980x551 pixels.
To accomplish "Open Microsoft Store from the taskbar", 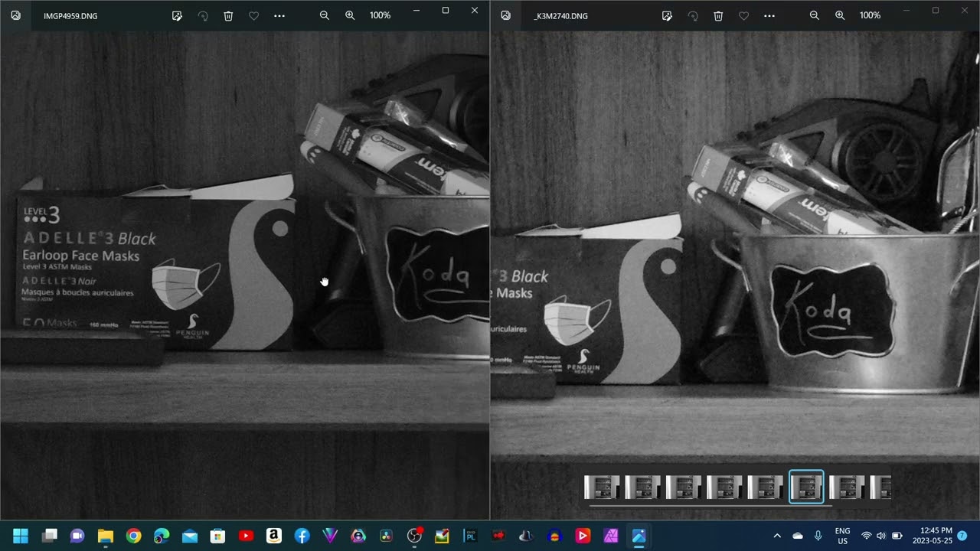I will pos(217,536).
